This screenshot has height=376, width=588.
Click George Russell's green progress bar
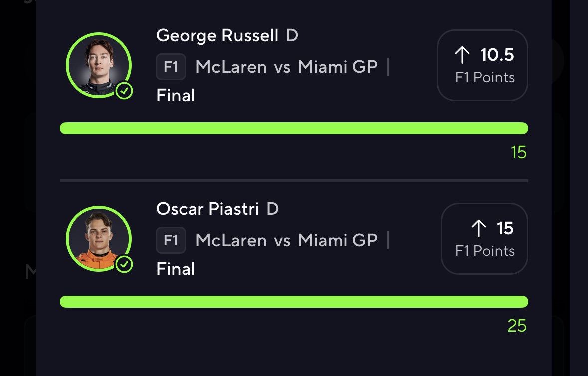(294, 128)
